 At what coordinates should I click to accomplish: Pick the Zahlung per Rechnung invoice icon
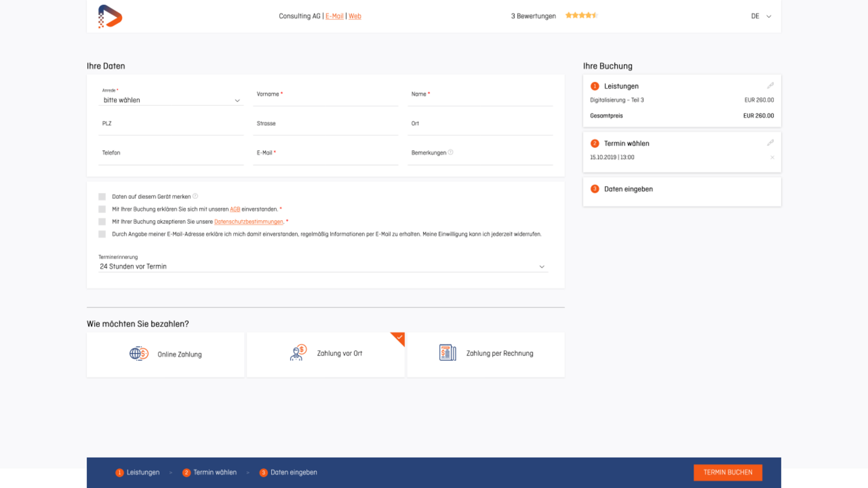click(447, 353)
